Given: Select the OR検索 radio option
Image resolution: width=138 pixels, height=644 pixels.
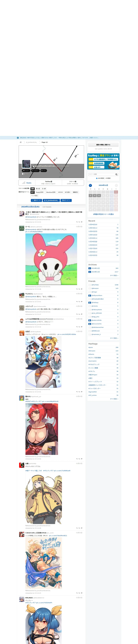Looking at the screenshot, I should [105, 178].
